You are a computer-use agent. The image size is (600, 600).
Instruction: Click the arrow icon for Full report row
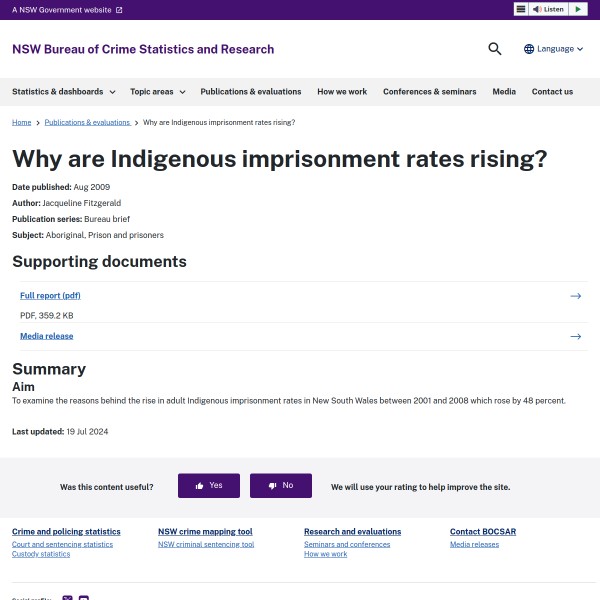coord(575,296)
